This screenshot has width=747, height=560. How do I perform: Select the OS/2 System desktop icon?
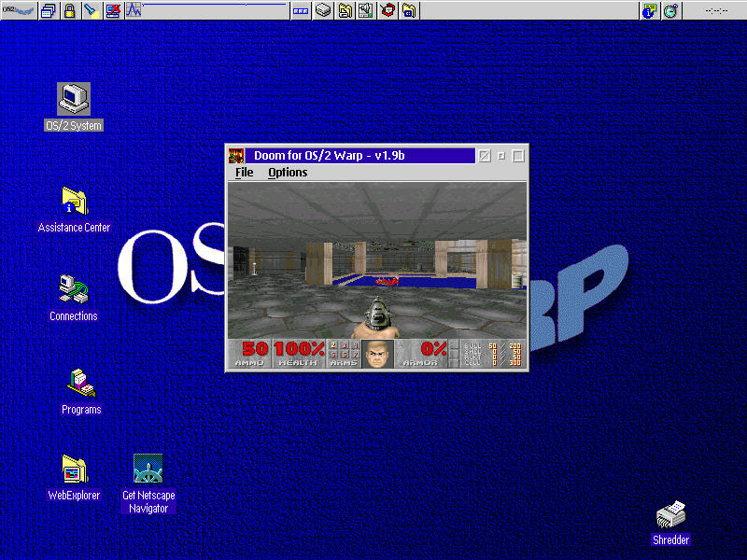point(74,99)
